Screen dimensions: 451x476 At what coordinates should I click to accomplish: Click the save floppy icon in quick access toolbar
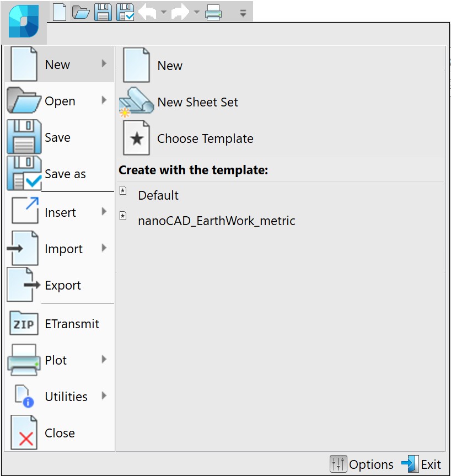click(103, 12)
